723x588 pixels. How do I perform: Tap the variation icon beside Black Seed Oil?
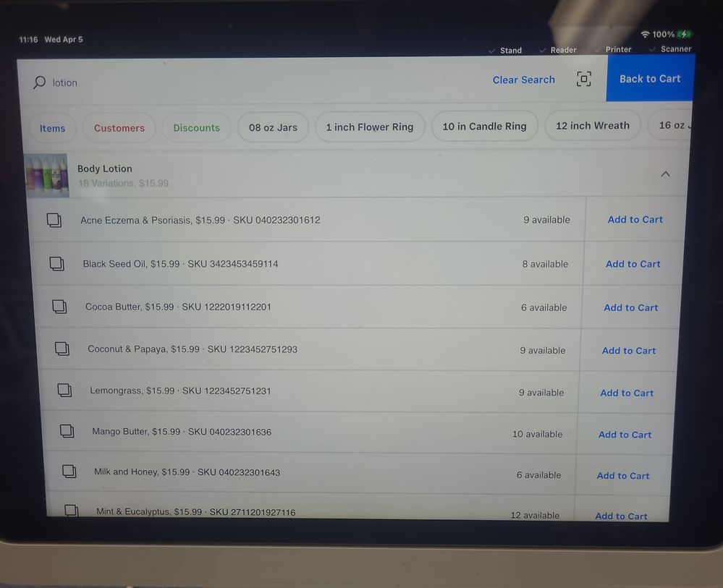(57, 264)
